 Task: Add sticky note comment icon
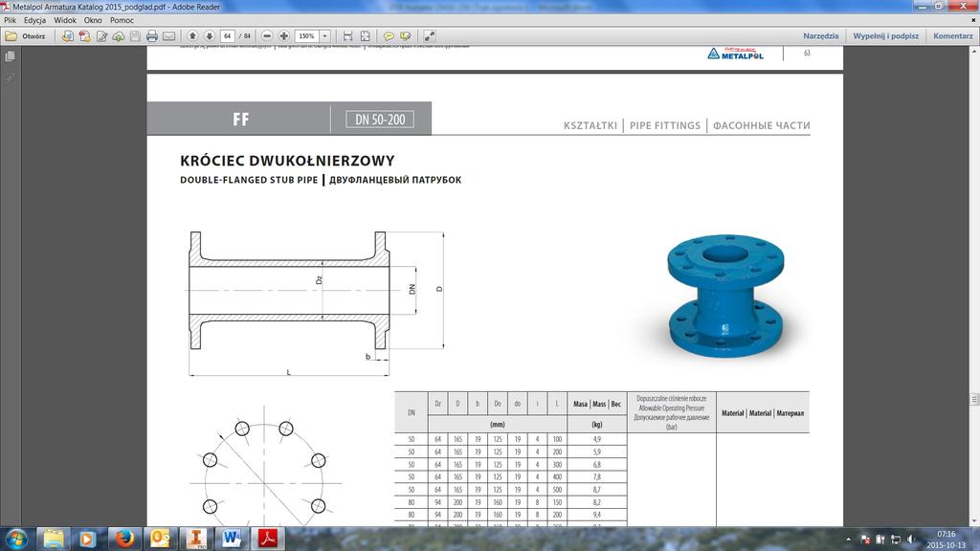coord(389,36)
